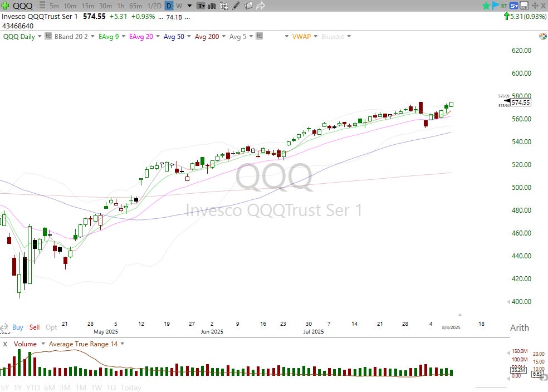548x392 pixels.
Task: Select the 30m timeframe
Action: pyautogui.click(x=106, y=6)
